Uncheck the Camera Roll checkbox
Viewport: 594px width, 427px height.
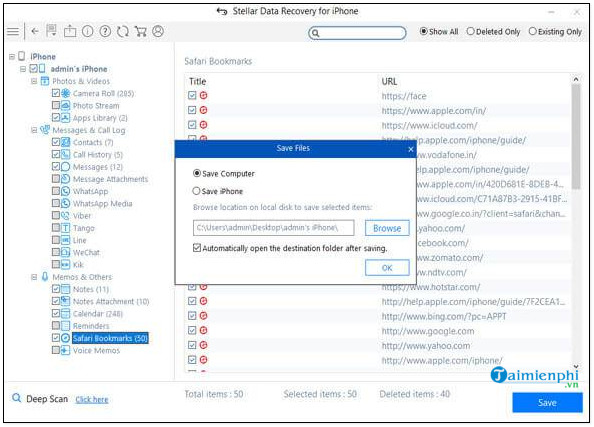point(56,93)
